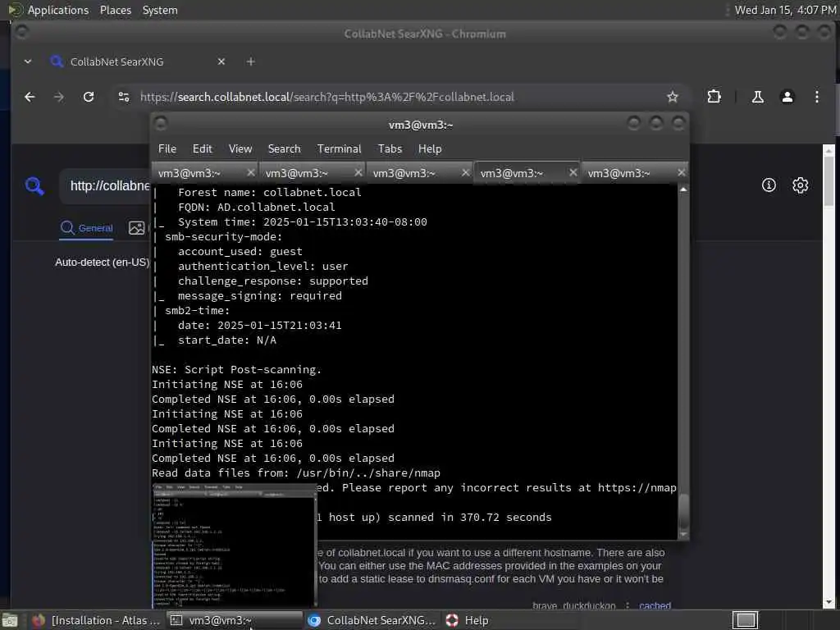Click terminal scrollbar down arrow
Screen dimensions: 840x630
(683, 534)
